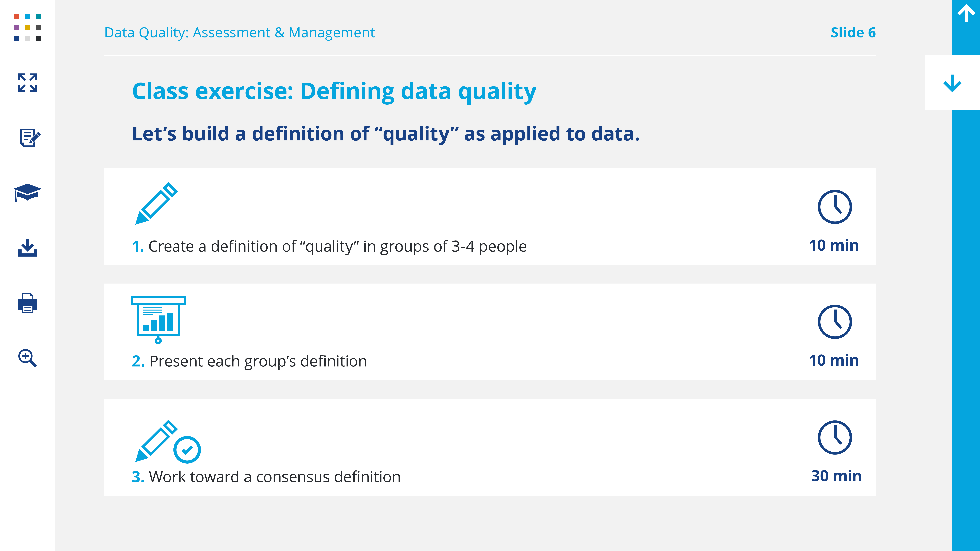Click the Slide 6 indicator
This screenshot has width=980, height=551.
(853, 33)
